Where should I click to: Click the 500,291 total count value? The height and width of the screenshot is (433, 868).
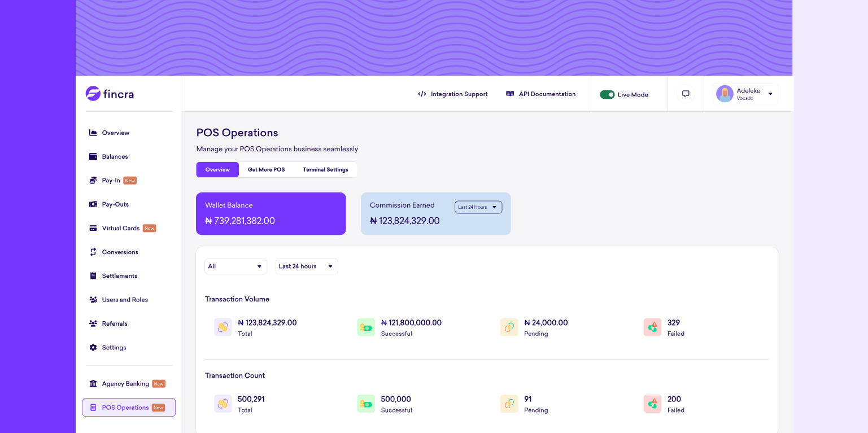click(x=251, y=399)
